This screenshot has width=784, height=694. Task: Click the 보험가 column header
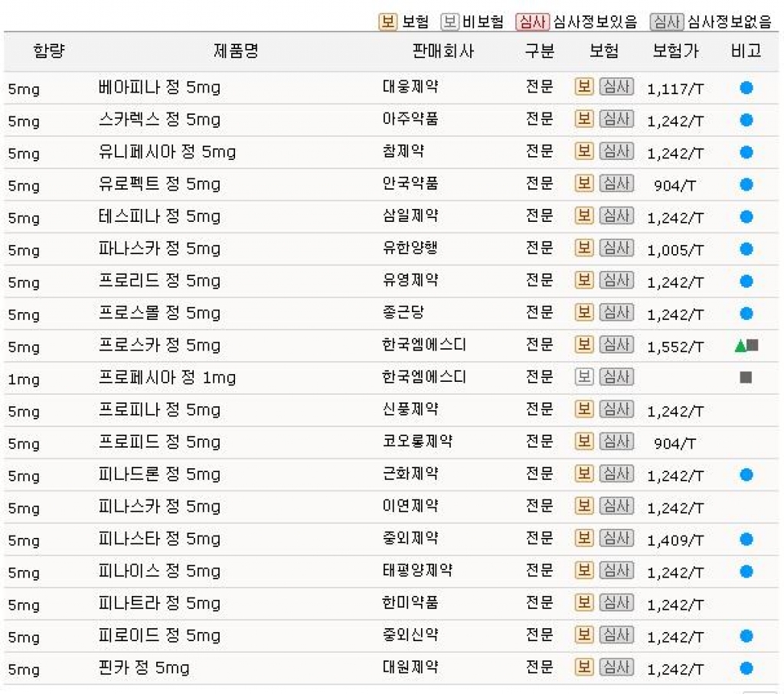point(675,51)
